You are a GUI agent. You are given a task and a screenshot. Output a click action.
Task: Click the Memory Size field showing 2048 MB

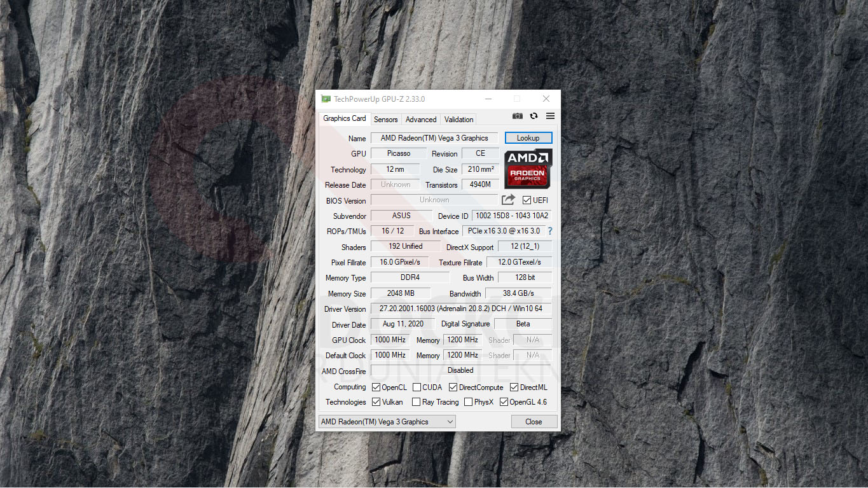click(x=401, y=293)
